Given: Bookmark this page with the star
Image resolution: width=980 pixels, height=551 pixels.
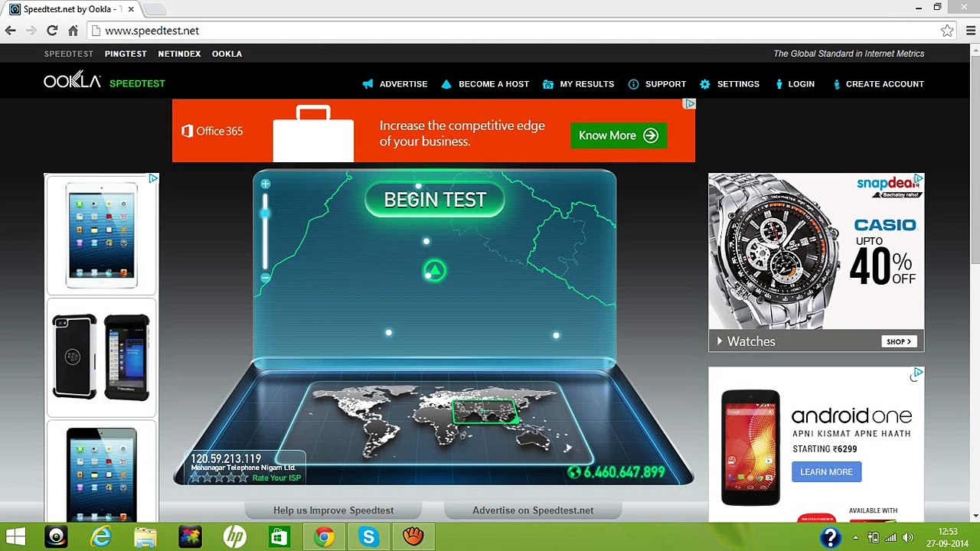Looking at the screenshot, I should pyautogui.click(x=947, y=31).
